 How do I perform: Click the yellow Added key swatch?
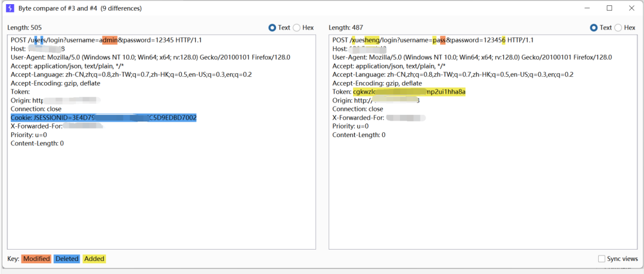[x=94, y=259]
